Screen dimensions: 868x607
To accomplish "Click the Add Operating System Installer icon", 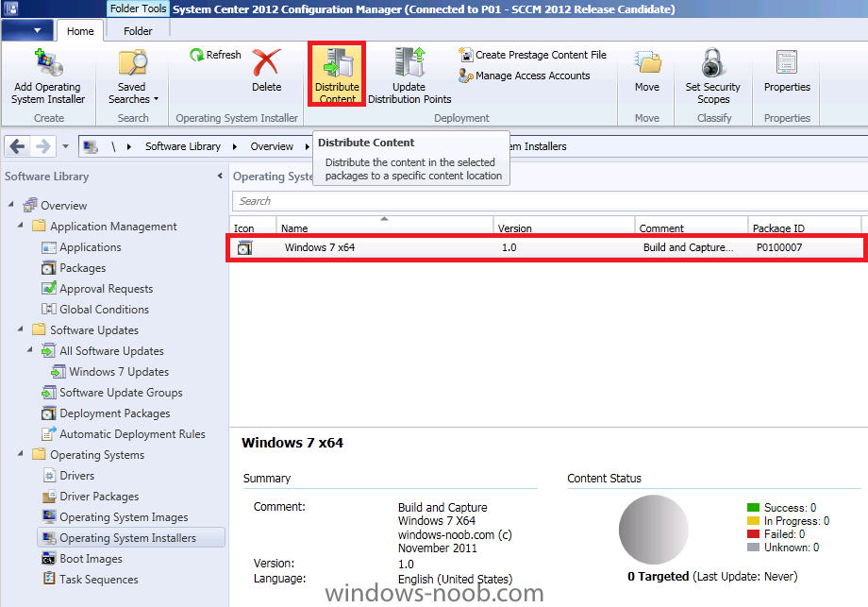I will tap(49, 62).
